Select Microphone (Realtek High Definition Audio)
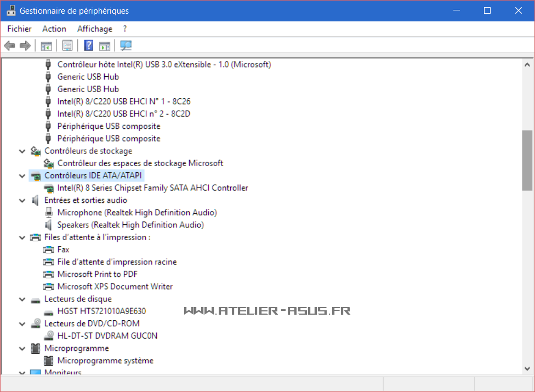535x392 pixels. click(137, 212)
